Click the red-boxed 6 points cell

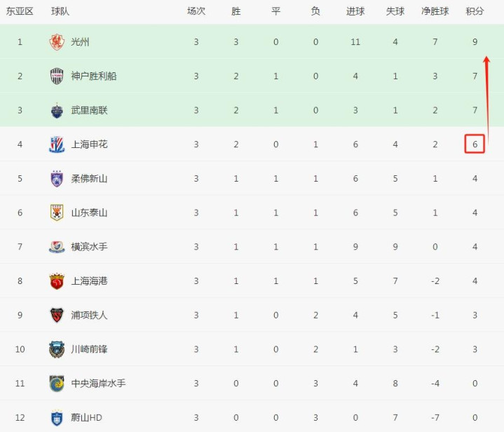coord(475,144)
